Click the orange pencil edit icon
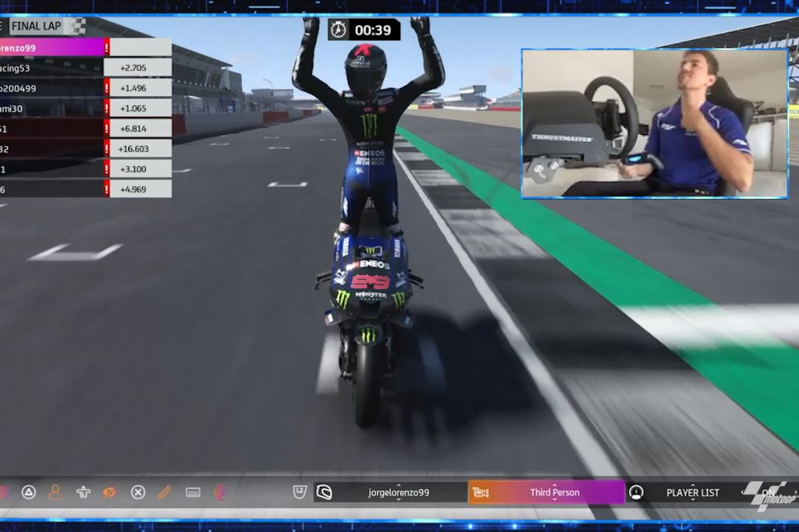Image resolution: width=799 pixels, height=532 pixels. [165, 492]
